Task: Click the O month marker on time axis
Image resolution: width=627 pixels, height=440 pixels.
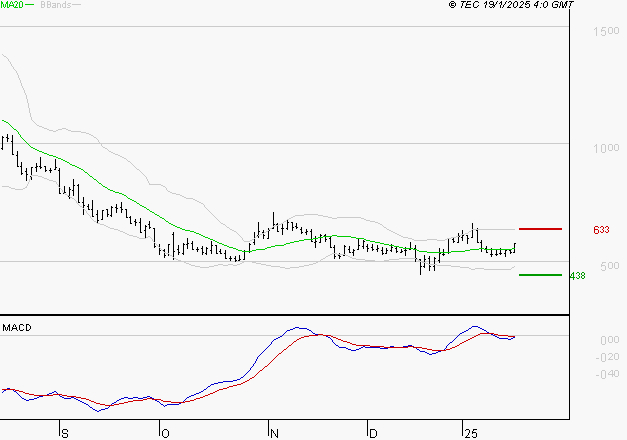Action: (165, 434)
